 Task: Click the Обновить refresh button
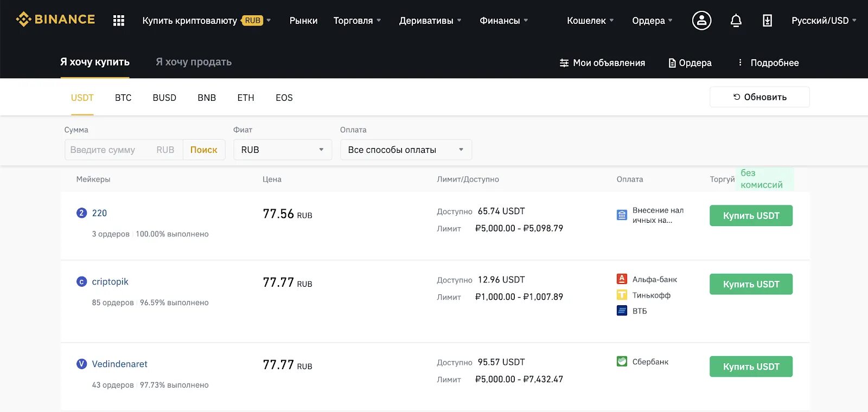tap(759, 97)
